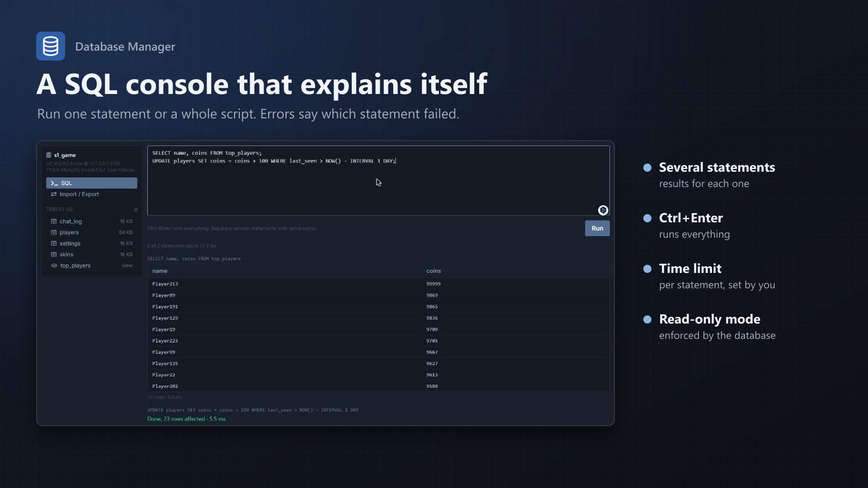The width and height of the screenshot is (868, 488).
Task: Refresh the tables list
Action: pos(136,210)
